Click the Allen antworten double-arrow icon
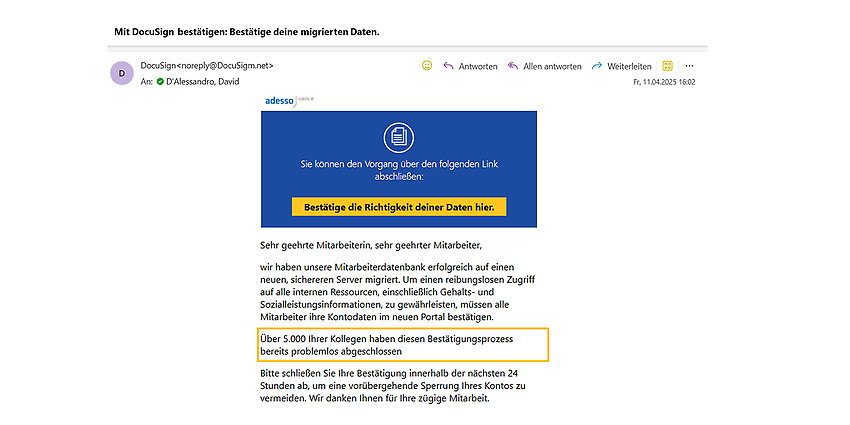 [x=513, y=66]
